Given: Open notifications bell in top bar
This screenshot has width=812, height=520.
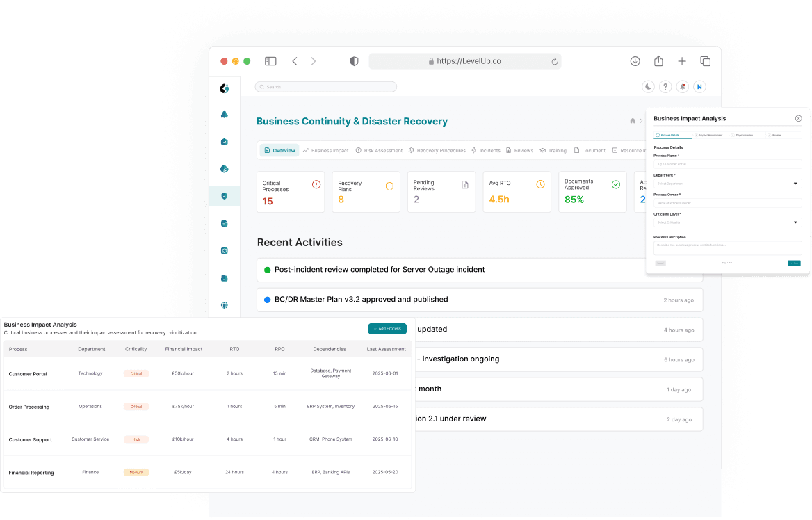Looking at the screenshot, I should click(683, 87).
